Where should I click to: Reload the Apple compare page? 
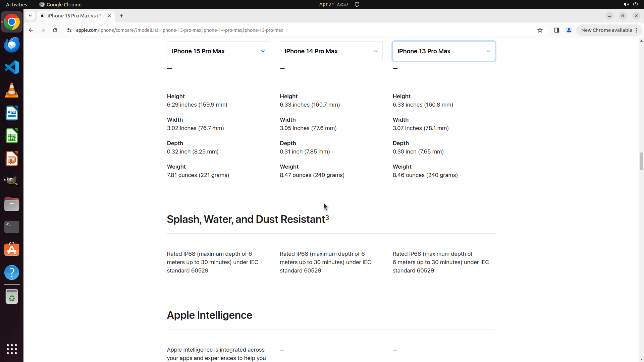coord(55,30)
